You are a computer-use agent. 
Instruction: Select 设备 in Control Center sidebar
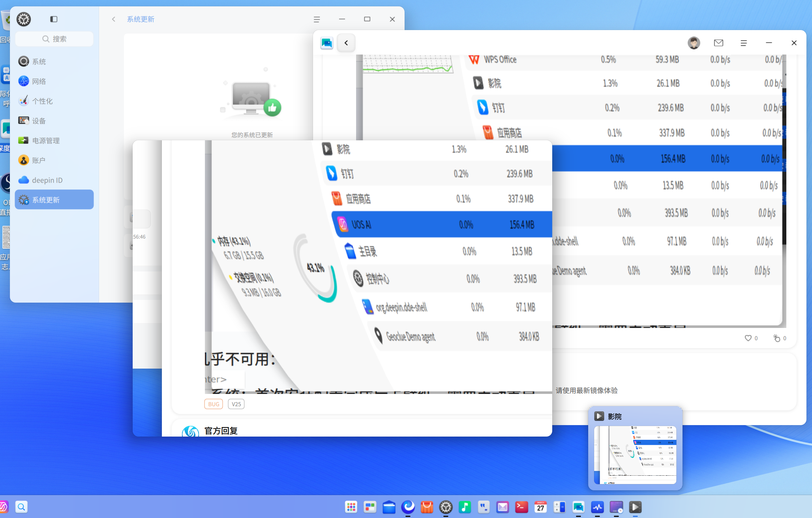pos(54,121)
